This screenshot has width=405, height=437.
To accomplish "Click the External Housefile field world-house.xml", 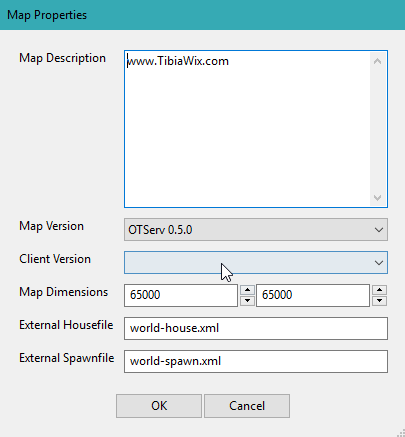I will tap(256, 328).
